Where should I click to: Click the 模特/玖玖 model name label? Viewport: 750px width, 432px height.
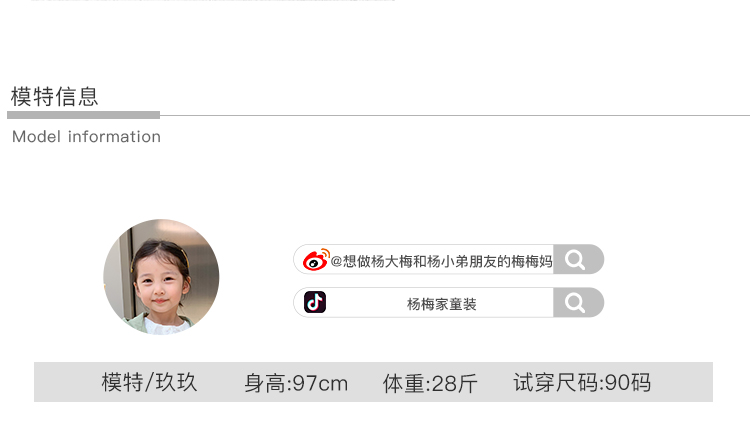pos(149,382)
